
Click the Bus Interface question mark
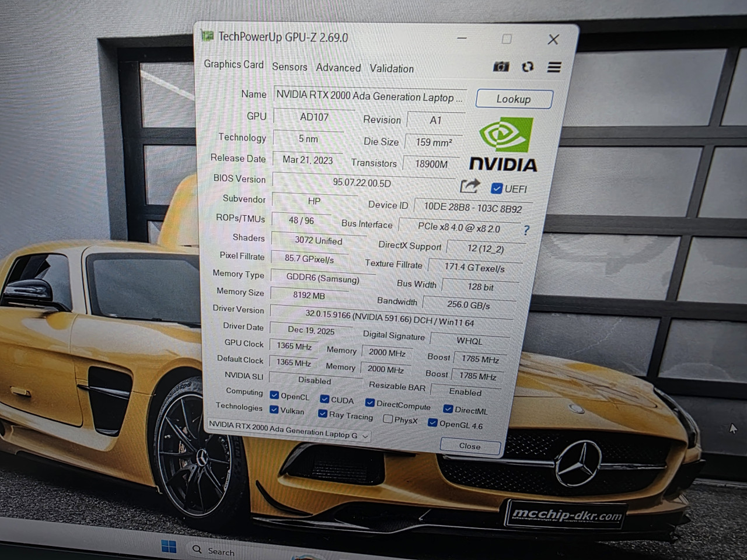tap(526, 230)
